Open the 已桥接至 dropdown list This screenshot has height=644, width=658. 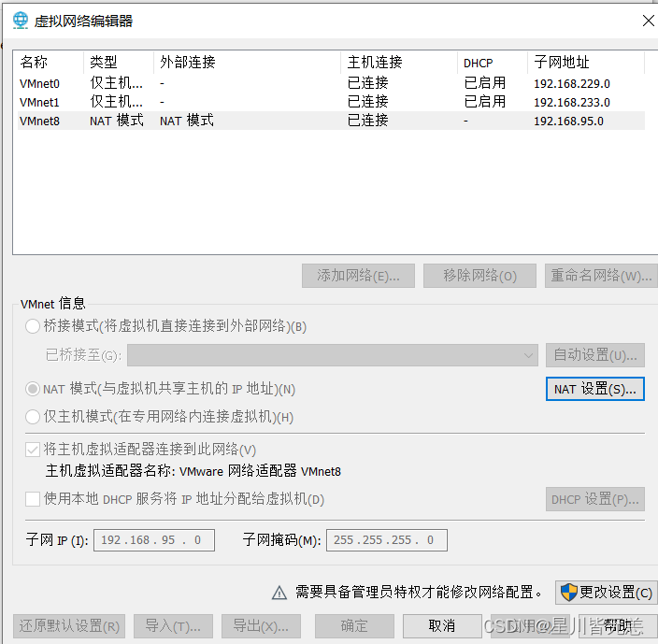tap(333, 355)
